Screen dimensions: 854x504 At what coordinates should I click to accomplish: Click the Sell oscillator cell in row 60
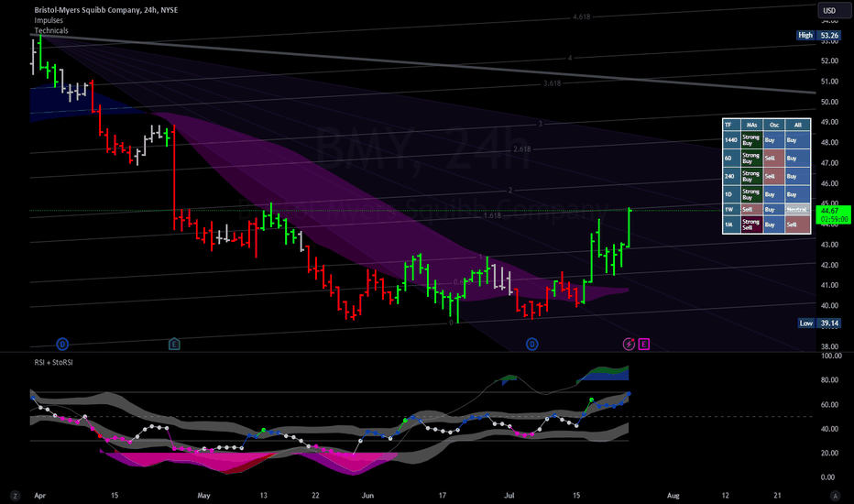774,158
